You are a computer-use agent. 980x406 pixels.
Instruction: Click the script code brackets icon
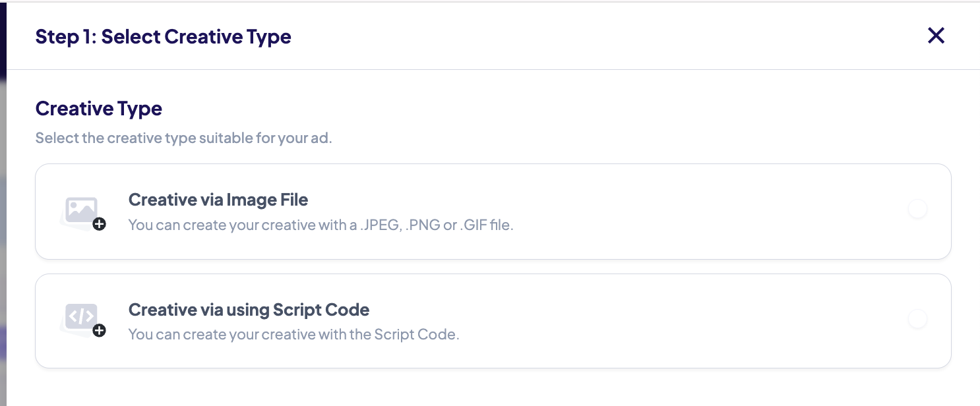[81, 316]
